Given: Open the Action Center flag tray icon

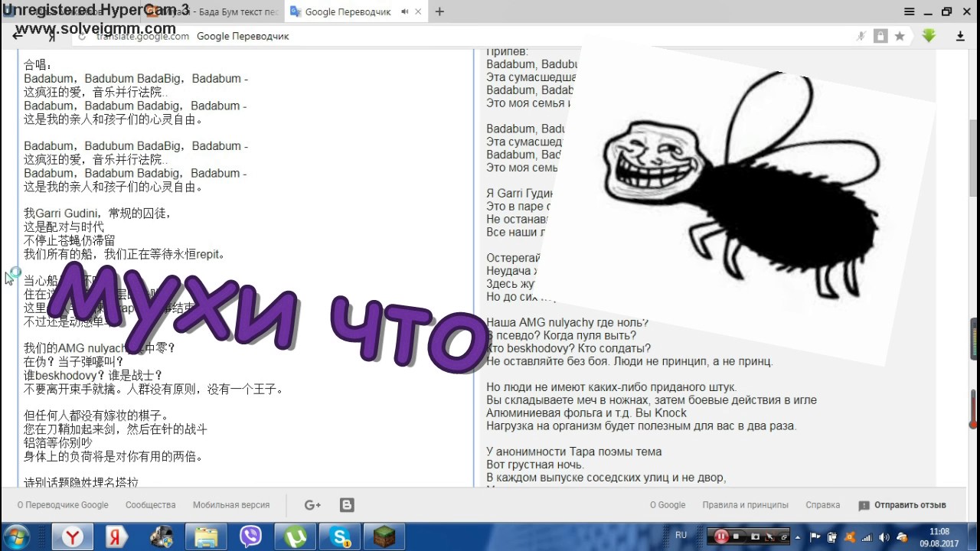Looking at the screenshot, I should (815, 536).
